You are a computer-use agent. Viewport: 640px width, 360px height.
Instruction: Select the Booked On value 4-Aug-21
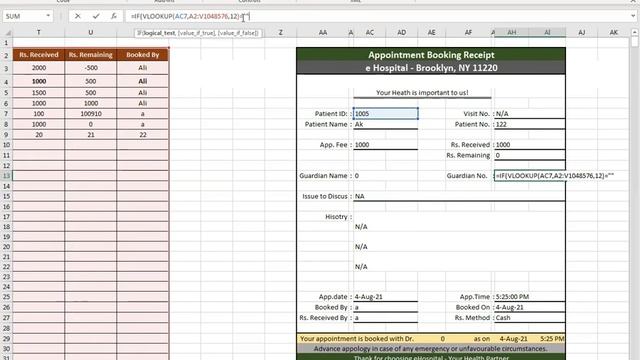(530, 307)
